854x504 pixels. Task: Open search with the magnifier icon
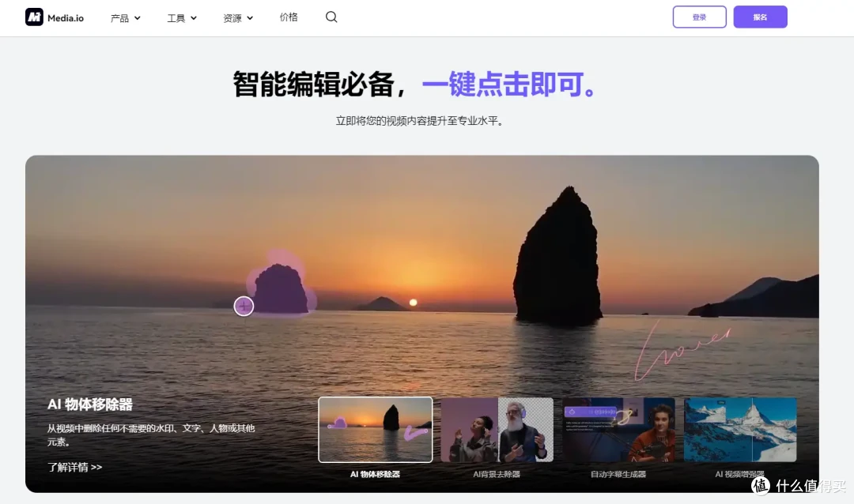(x=331, y=17)
